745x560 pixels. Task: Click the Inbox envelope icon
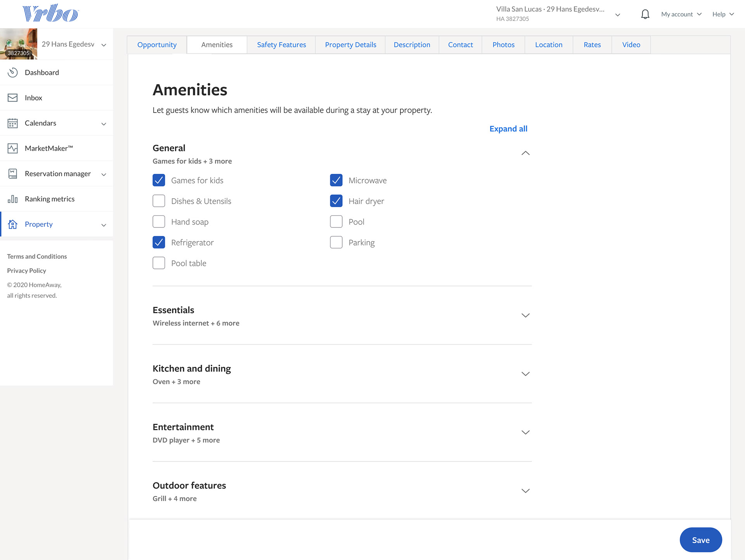(x=13, y=98)
